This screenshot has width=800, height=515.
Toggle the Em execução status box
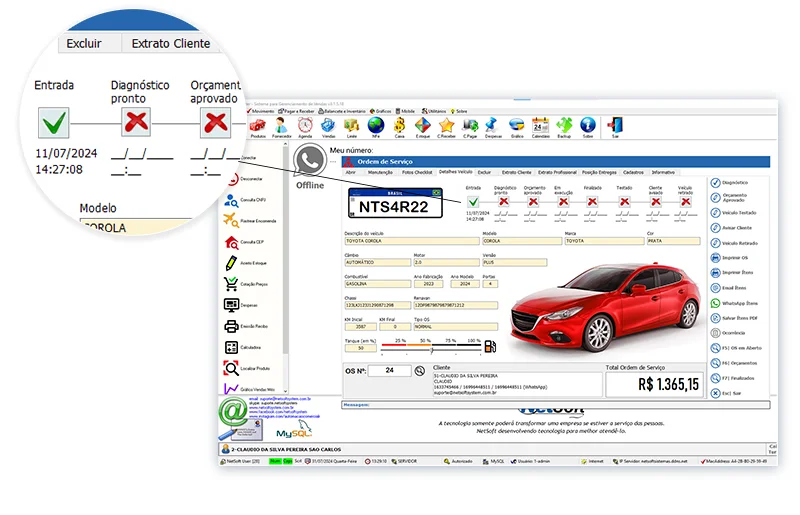[x=564, y=202]
